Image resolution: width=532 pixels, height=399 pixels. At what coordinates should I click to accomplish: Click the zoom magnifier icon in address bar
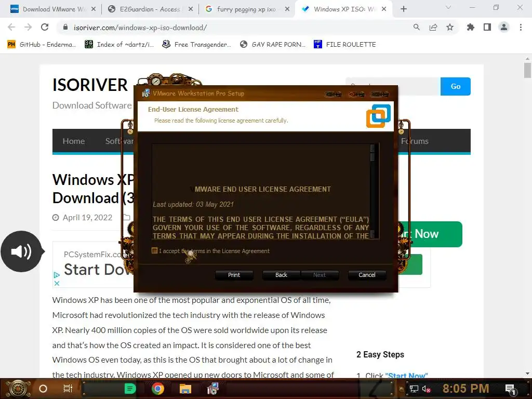pyautogui.click(x=416, y=27)
